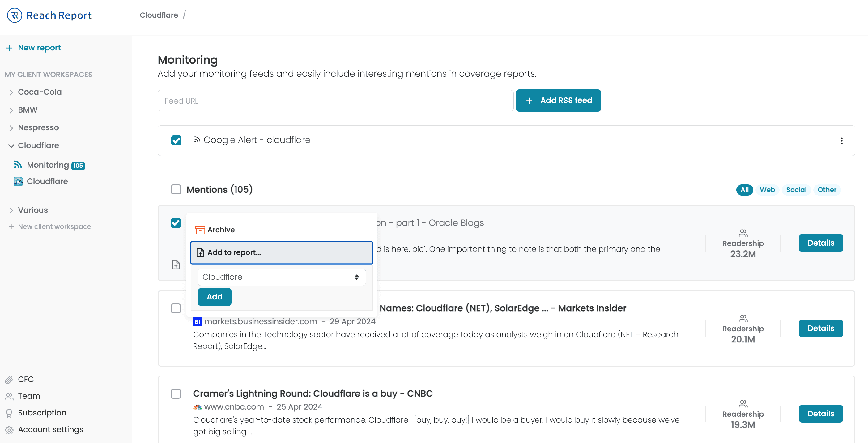Click the Add button in the report popup

(215, 297)
